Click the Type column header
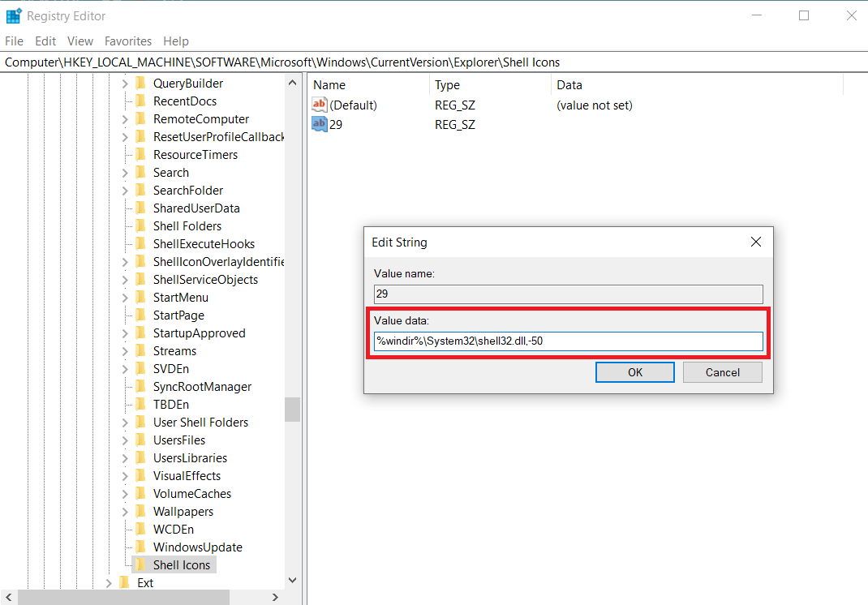 click(x=491, y=84)
